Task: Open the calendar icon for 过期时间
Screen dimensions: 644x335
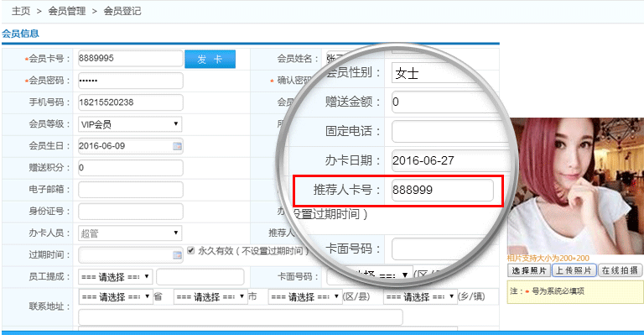Action: [x=177, y=255]
